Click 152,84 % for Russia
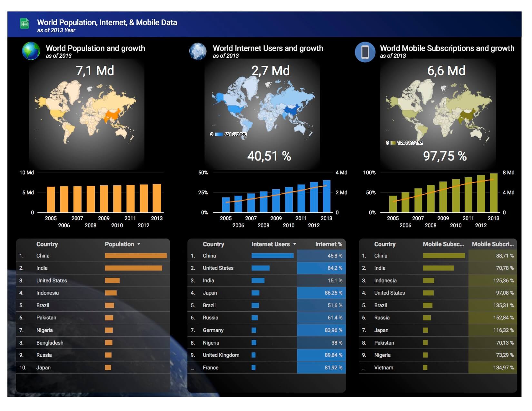Image resolution: width=532 pixels, height=411 pixels. (x=503, y=318)
